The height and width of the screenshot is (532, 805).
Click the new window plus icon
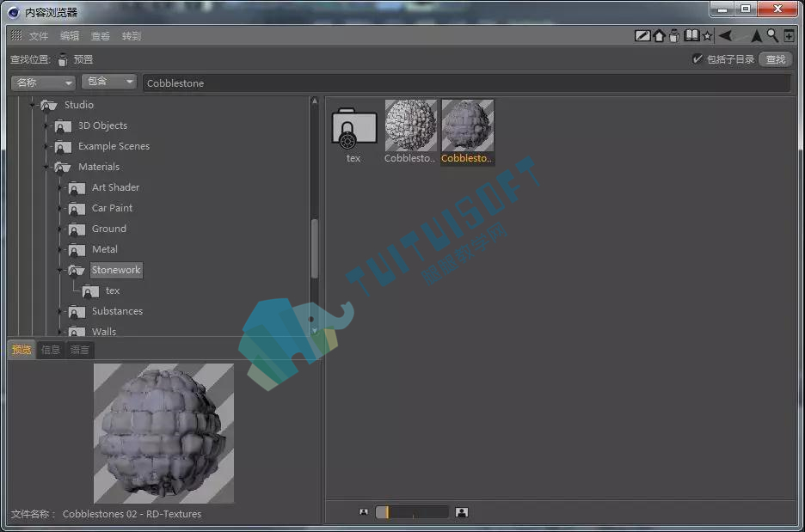[x=789, y=36]
